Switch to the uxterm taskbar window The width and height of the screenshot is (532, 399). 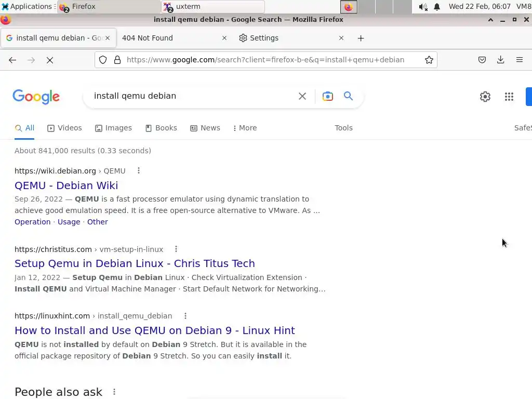(x=213, y=6)
